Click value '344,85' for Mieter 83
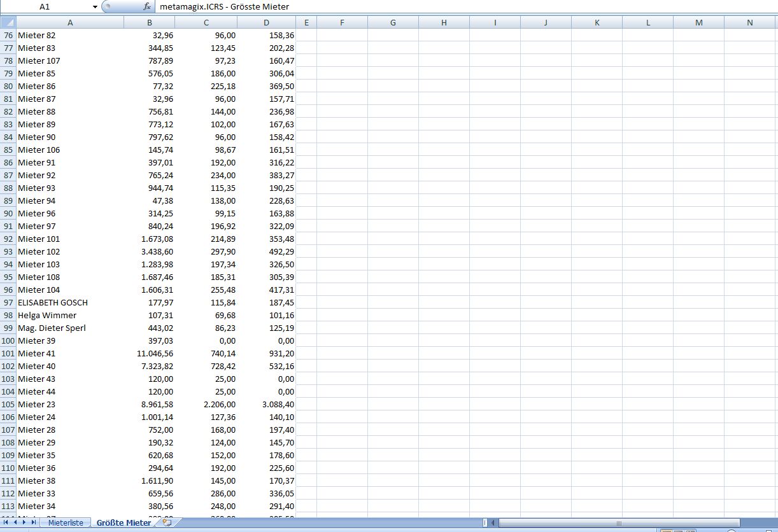The image size is (778, 532). click(x=160, y=48)
